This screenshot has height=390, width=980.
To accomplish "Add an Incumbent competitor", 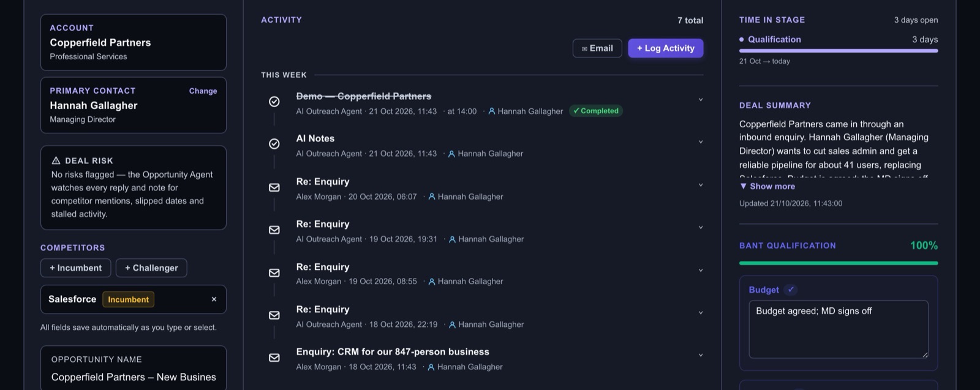I will coord(75,268).
